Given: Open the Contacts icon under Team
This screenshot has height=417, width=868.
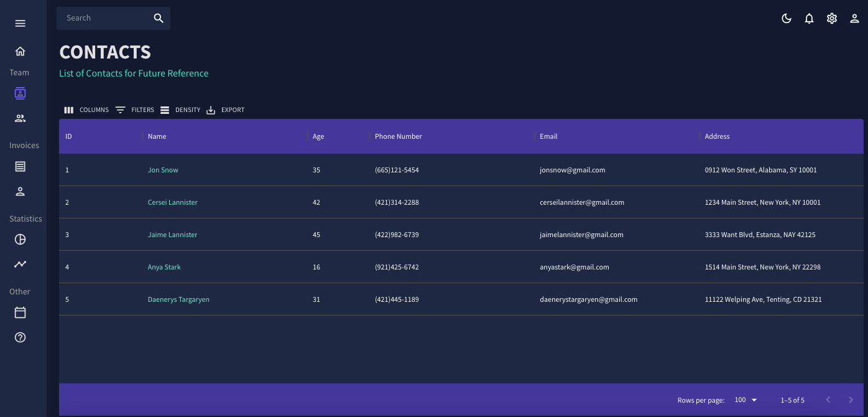Looking at the screenshot, I should click(20, 93).
